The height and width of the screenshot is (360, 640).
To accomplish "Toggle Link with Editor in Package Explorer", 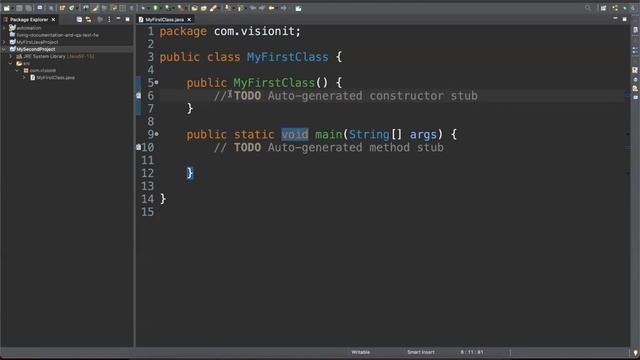I will coord(88,19).
